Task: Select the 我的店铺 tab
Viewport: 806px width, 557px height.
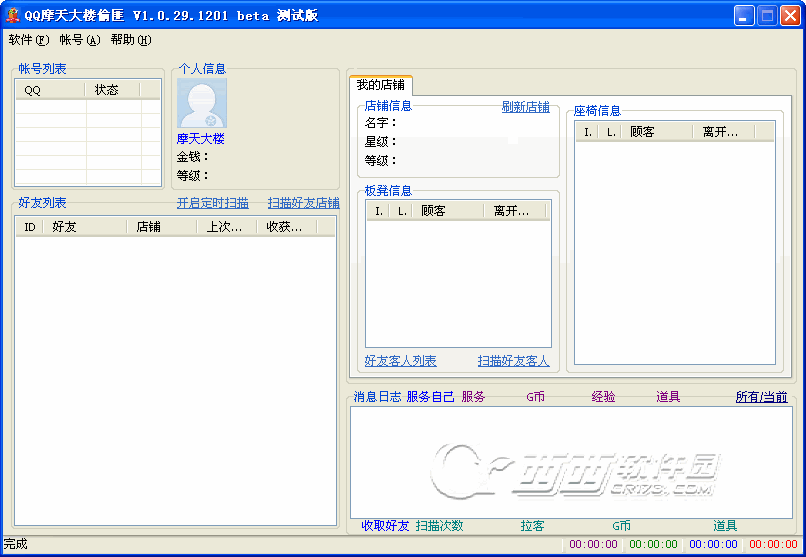Action: coord(380,85)
